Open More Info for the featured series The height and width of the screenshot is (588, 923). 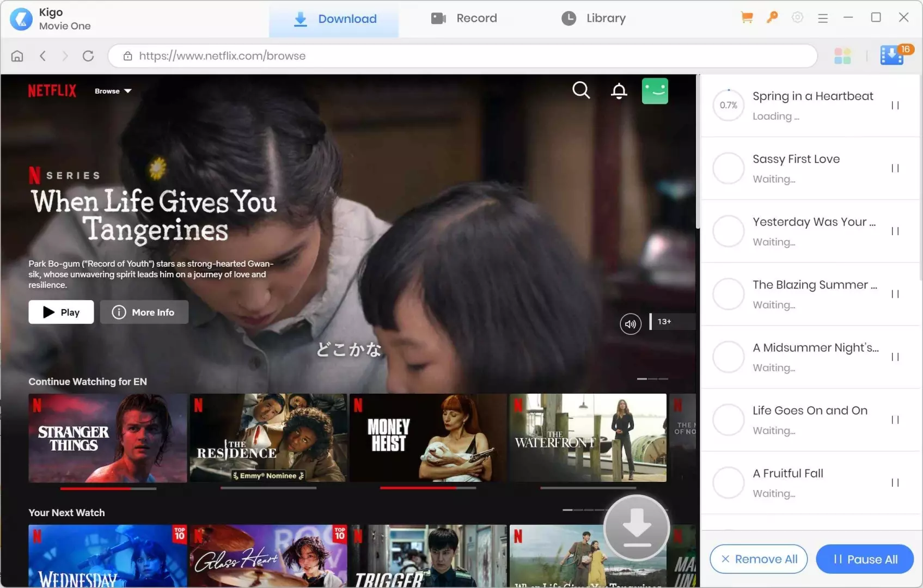pos(144,312)
